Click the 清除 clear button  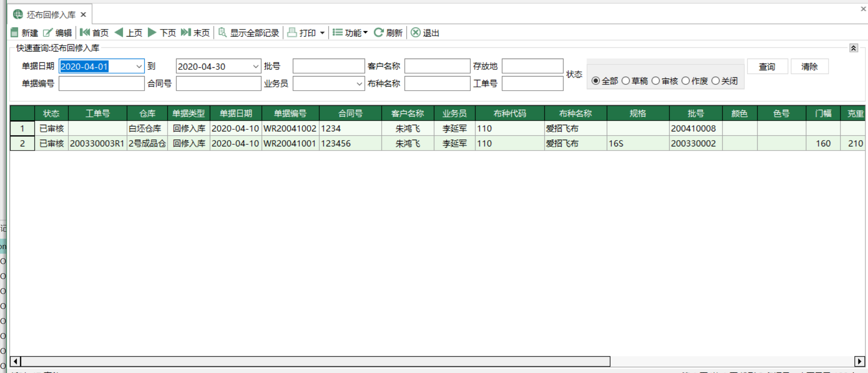point(809,67)
